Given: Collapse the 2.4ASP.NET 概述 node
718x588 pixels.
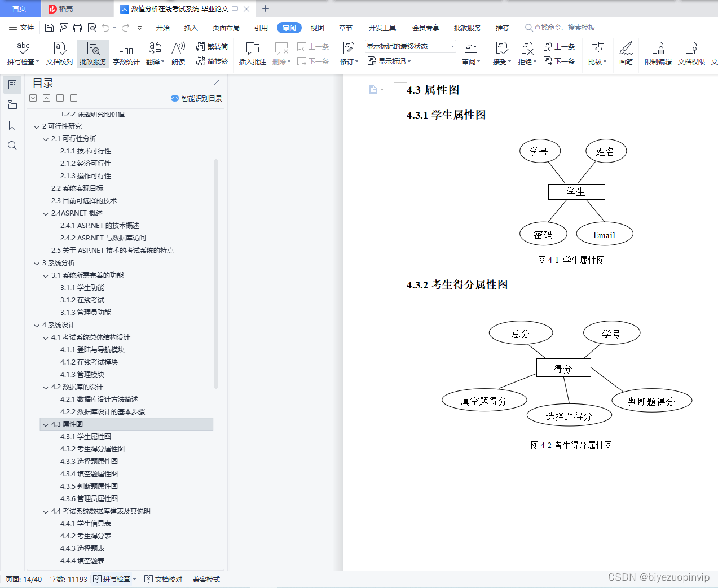Looking at the screenshot, I should (46, 213).
